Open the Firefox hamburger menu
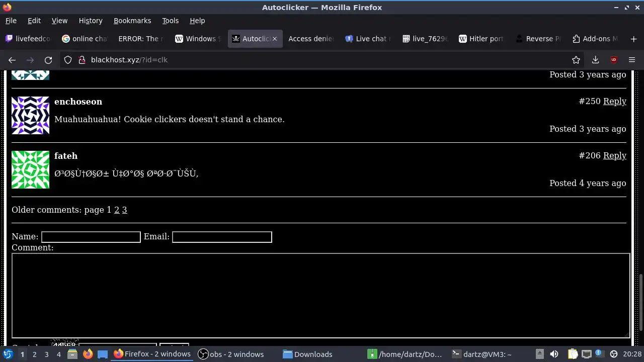The width and height of the screenshot is (644, 362). (632, 60)
